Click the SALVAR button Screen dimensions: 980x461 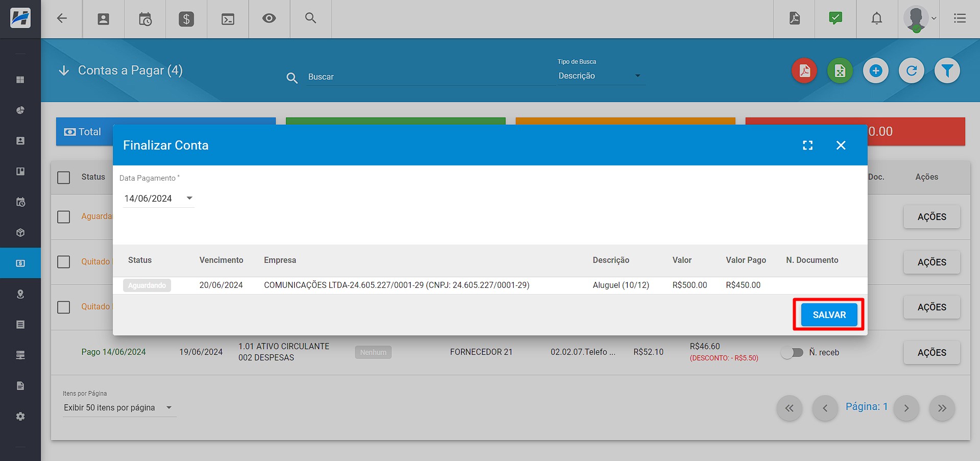[x=829, y=314]
